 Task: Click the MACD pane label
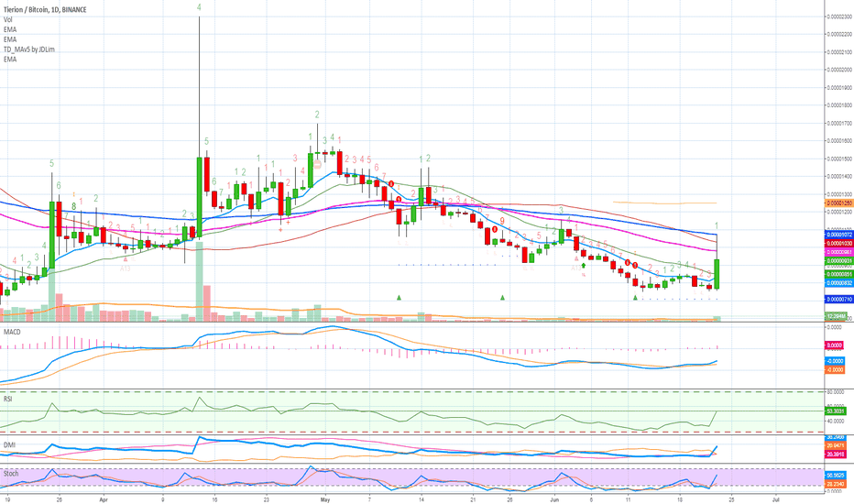[x=12, y=332]
